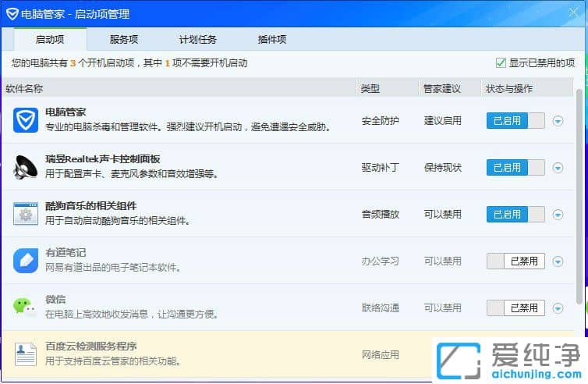588x384 pixels.
Task: Enable 有道笔记 using its 已禁用 switch
Action: [515, 261]
